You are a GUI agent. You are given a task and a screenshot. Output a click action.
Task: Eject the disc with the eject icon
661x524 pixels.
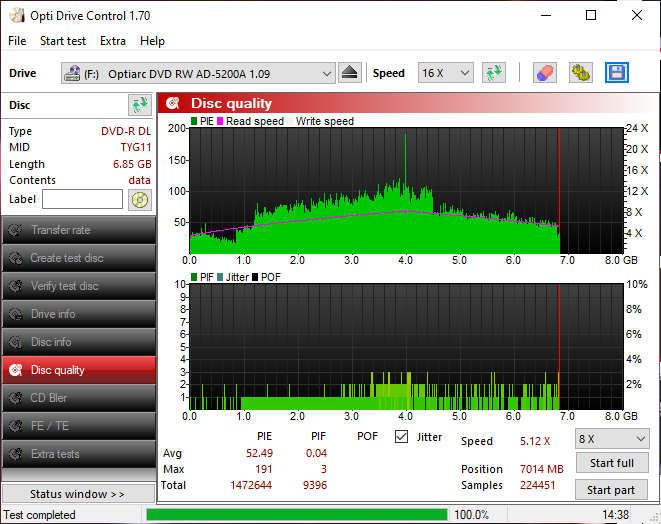(349, 73)
